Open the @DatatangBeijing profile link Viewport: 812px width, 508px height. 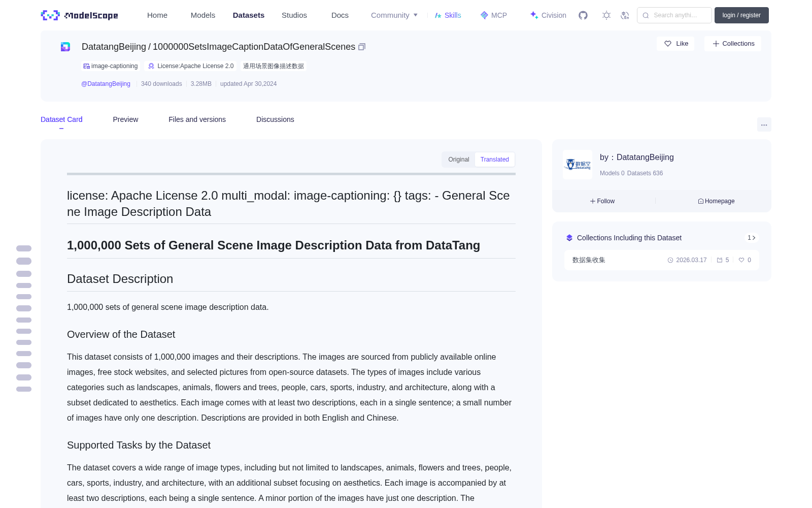point(106,84)
